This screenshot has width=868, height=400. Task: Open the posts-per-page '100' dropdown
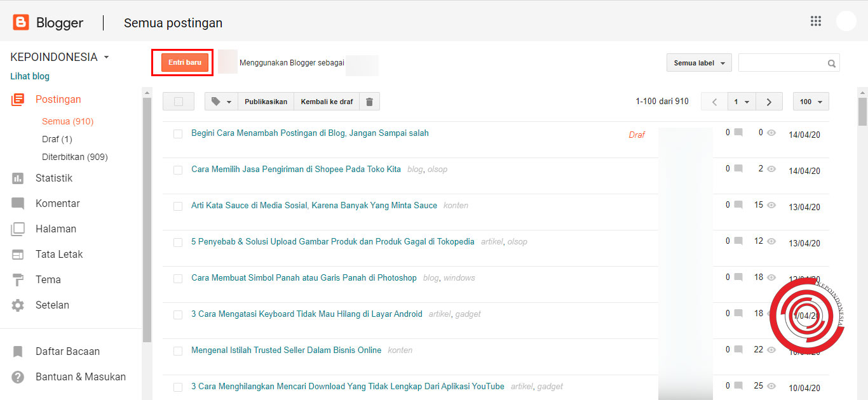811,101
